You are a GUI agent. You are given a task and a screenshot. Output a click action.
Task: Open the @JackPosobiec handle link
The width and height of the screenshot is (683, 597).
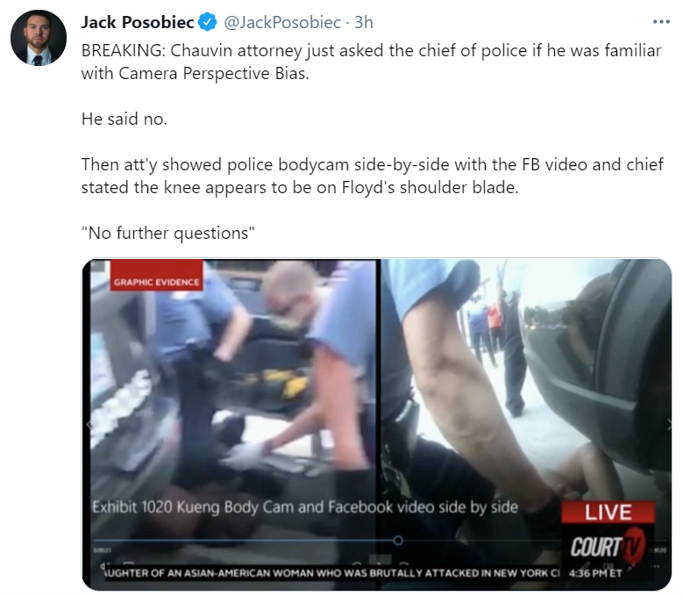click(x=282, y=22)
